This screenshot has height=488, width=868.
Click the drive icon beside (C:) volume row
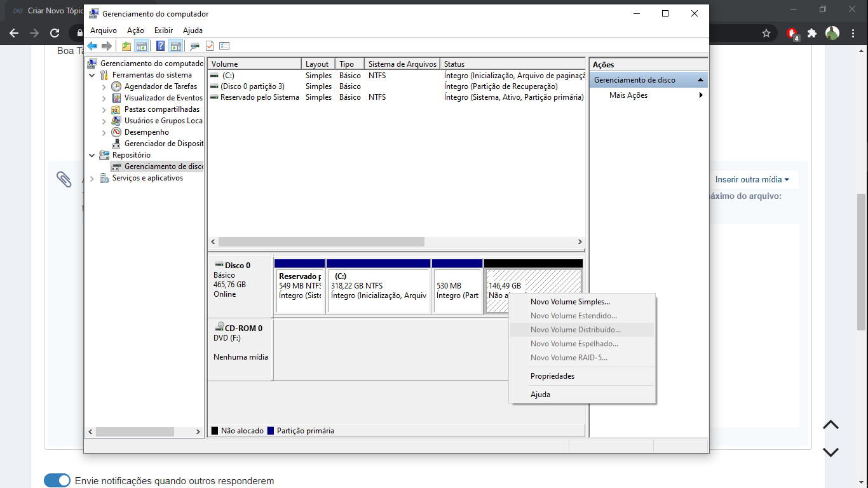[x=214, y=75]
